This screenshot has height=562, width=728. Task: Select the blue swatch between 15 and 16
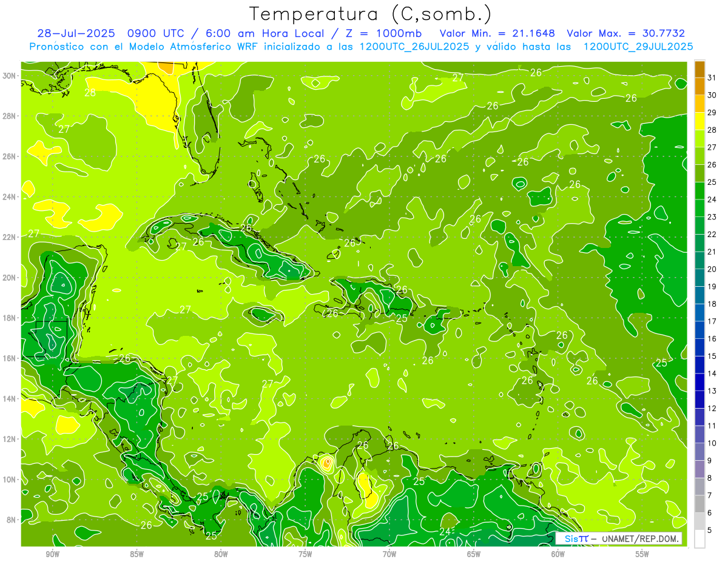click(x=699, y=347)
